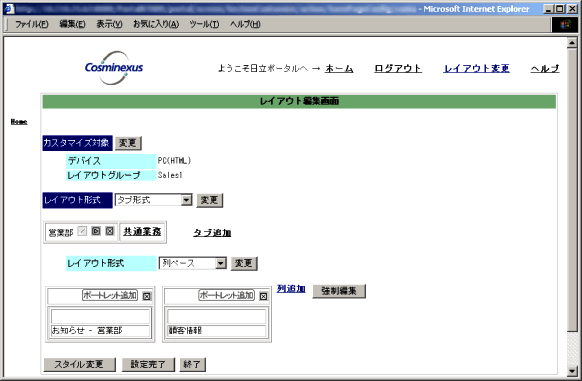Click the タブ追加 link

[x=212, y=233]
